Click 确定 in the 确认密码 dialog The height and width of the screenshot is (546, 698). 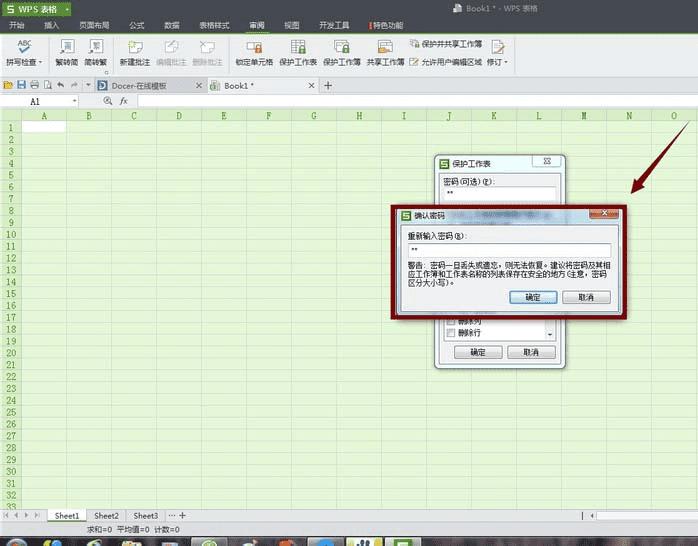tap(533, 297)
